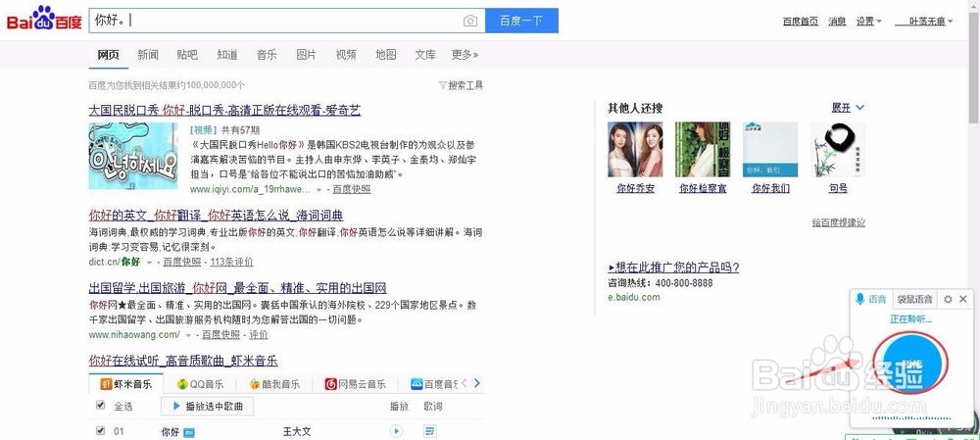Close the voice input panel

(x=963, y=299)
